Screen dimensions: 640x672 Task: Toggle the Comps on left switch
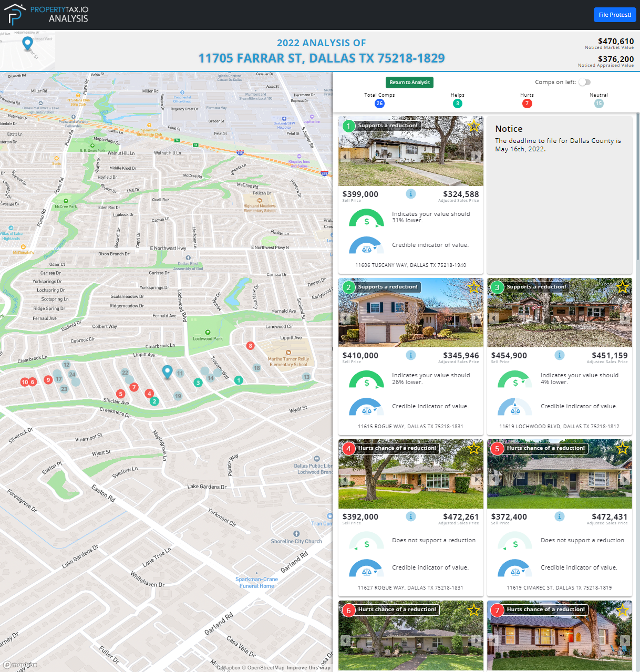pyautogui.click(x=584, y=82)
